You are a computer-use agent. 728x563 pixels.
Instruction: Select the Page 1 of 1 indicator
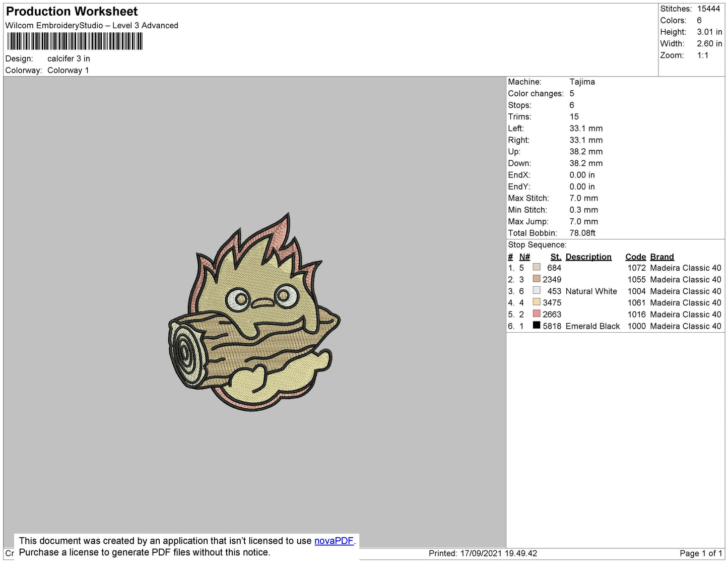[700, 553]
